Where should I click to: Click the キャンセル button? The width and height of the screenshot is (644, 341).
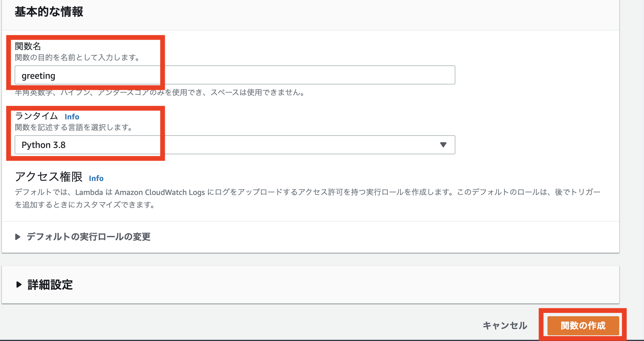point(505,325)
